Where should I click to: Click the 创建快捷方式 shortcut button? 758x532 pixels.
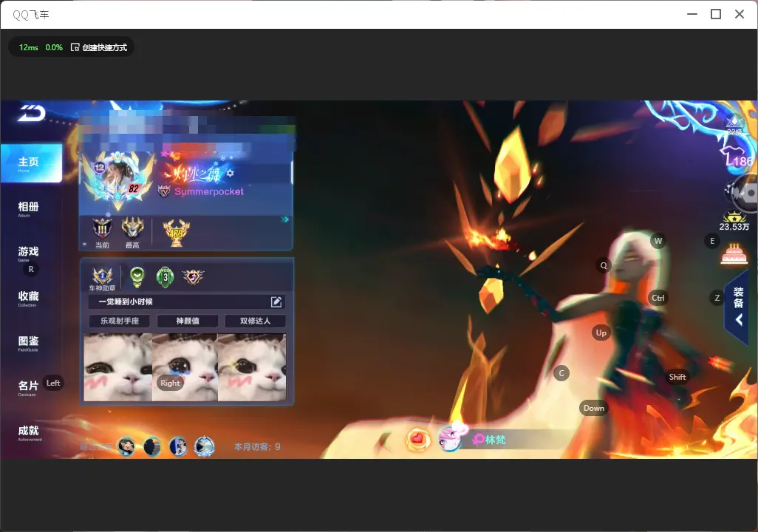(x=99, y=47)
